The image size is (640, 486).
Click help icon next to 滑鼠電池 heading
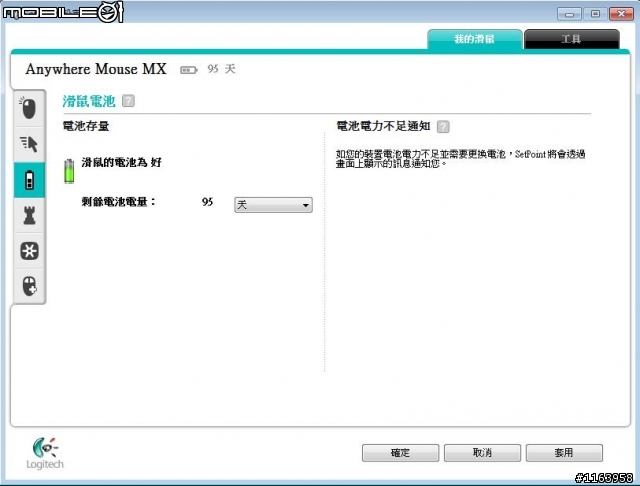point(129,101)
